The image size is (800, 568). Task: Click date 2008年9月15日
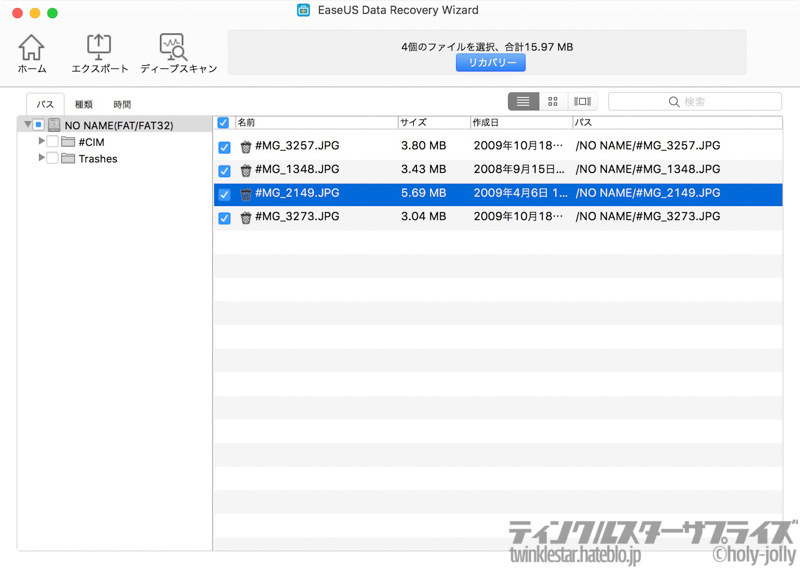click(519, 169)
